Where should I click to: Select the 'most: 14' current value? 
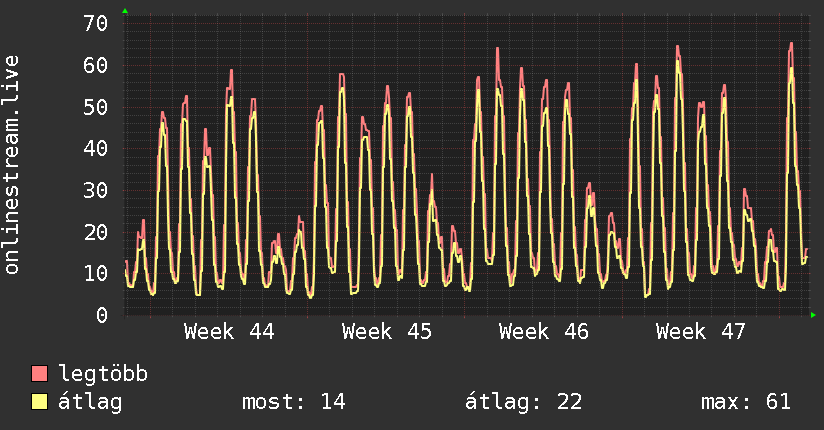(294, 402)
